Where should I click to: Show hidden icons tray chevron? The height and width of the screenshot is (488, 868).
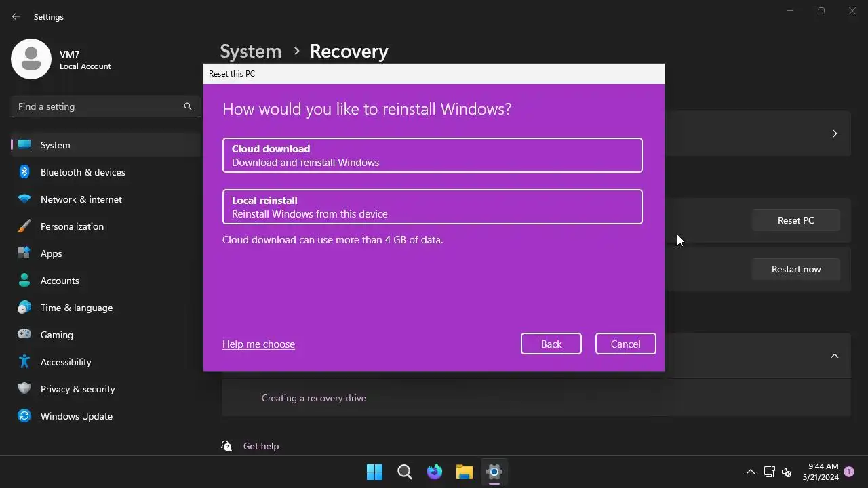pyautogui.click(x=750, y=472)
